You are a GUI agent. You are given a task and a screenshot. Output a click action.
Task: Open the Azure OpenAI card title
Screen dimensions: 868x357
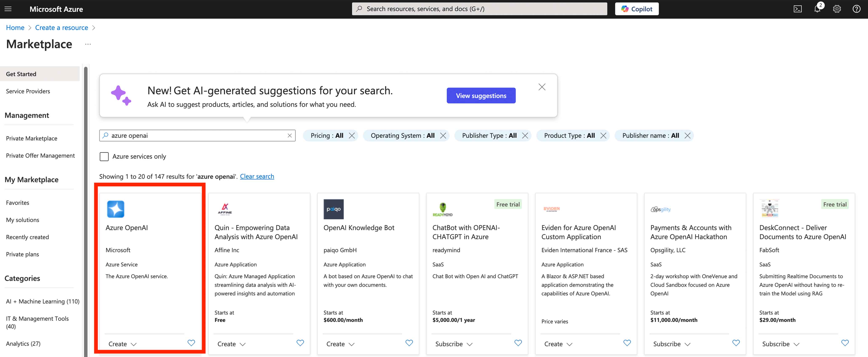coord(127,228)
